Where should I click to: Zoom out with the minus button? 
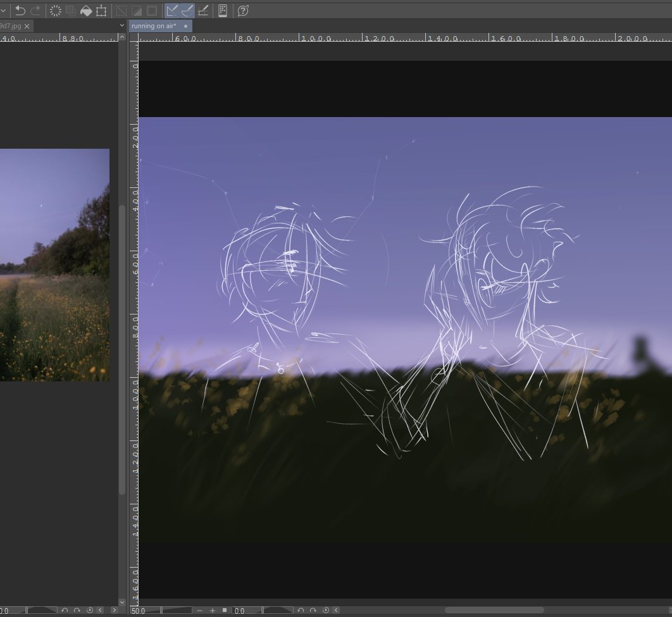tap(200, 610)
